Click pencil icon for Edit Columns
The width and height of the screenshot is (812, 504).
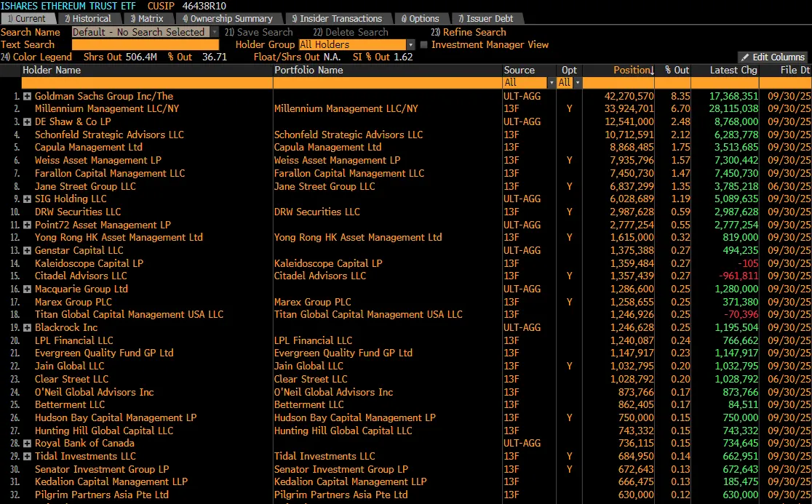click(x=745, y=57)
